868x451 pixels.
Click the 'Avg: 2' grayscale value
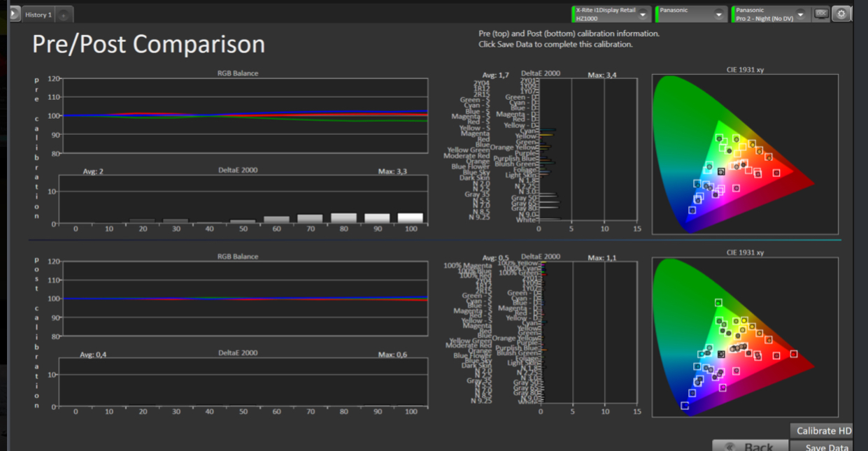(x=93, y=171)
